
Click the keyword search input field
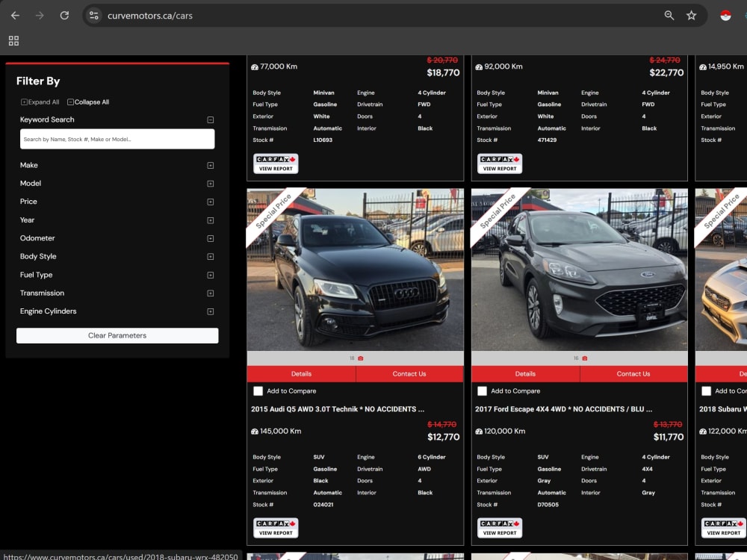(117, 139)
